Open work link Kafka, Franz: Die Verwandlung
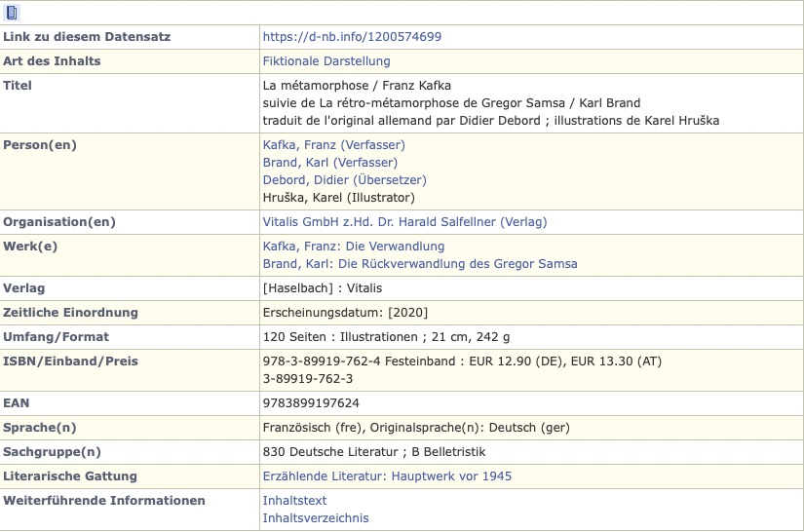This screenshot has height=532, width=804. click(353, 247)
